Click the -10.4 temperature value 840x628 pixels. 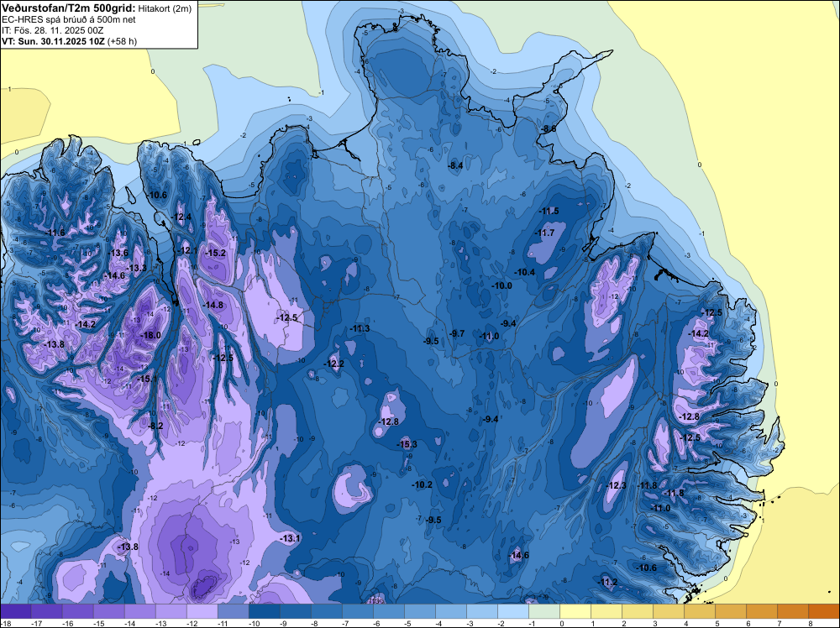pos(525,273)
